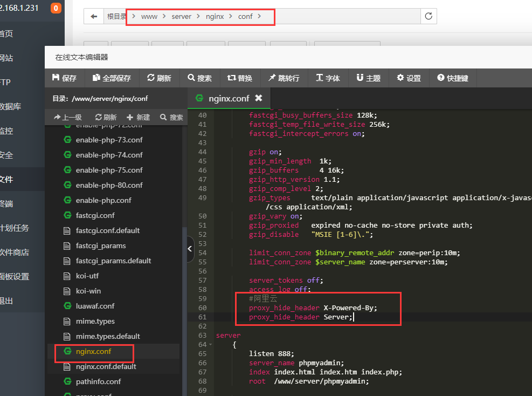Open fastcgi_params.default file
The image size is (532, 396).
point(113,261)
